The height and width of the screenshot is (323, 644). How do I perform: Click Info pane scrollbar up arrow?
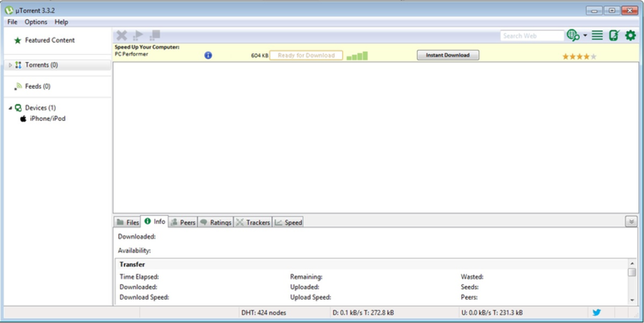[632, 264]
